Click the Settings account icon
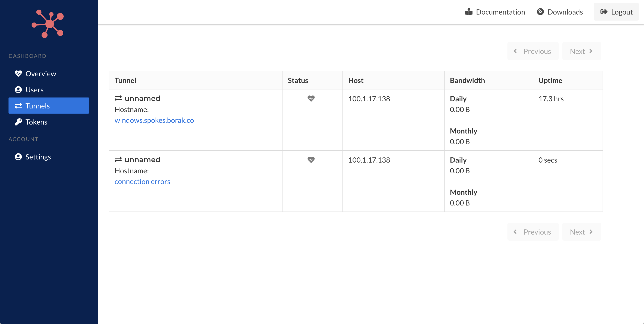The height and width of the screenshot is (324, 644). coord(18,157)
